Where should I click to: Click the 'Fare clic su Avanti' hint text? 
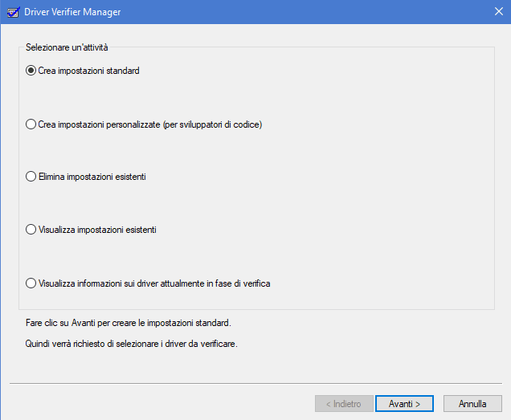click(128, 324)
